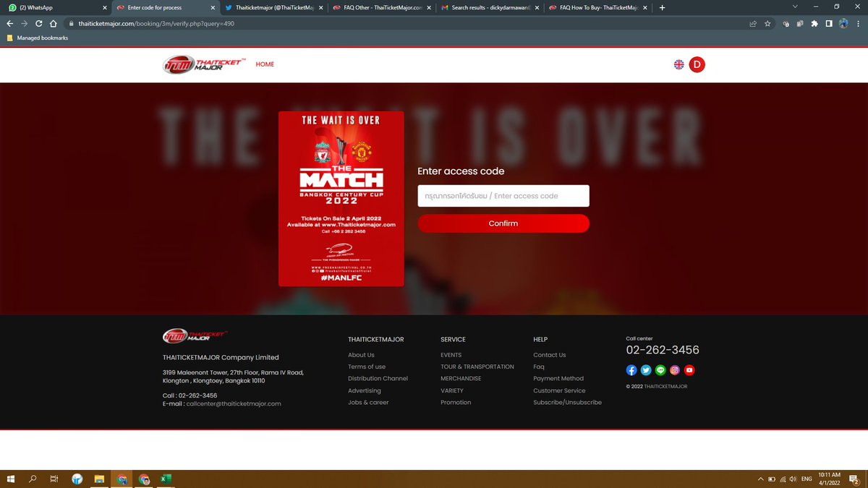Open Windows taskbar search
Image resolution: width=868 pixels, height=488 pixels.
click(33, 479)
